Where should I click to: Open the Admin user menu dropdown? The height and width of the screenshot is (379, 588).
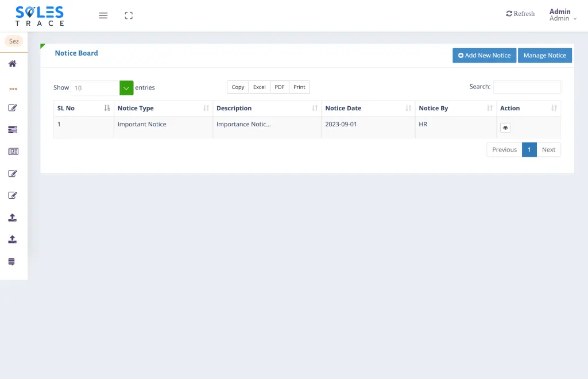(563, 14)
